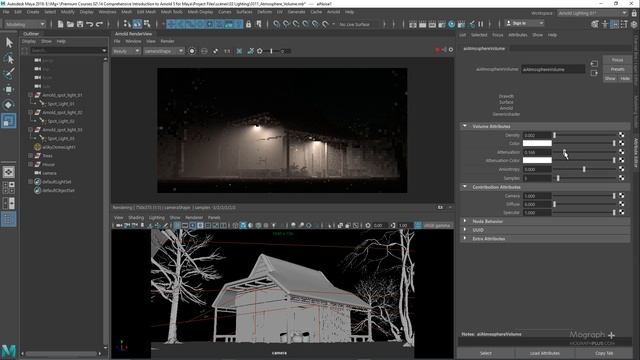Click the Load Attributes button

point(544,353)
